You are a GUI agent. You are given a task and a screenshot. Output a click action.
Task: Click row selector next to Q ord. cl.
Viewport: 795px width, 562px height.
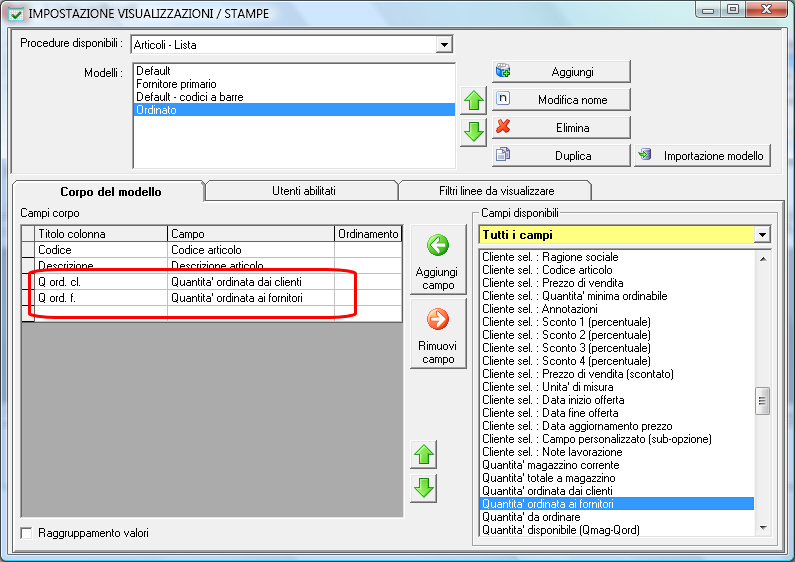(x=28, y=282)
